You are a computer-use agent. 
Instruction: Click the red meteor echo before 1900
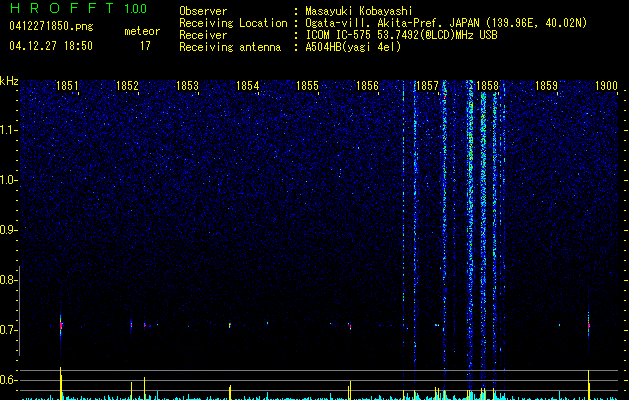click(588, 325)
